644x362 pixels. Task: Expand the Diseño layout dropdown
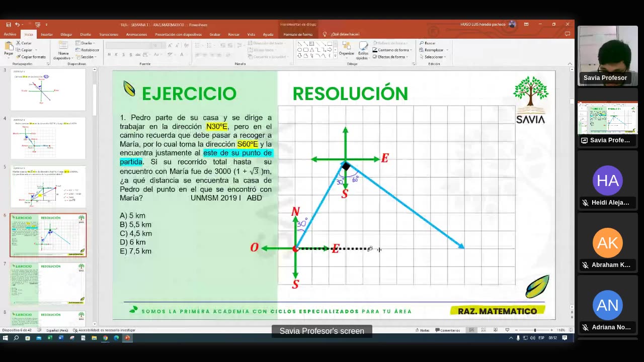coord(86,43)
